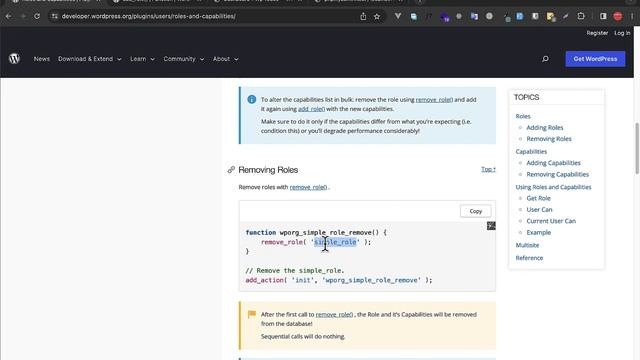640x360 pixels.
Task: Open the V-shaped extension icon
Action: pos(398,16)
